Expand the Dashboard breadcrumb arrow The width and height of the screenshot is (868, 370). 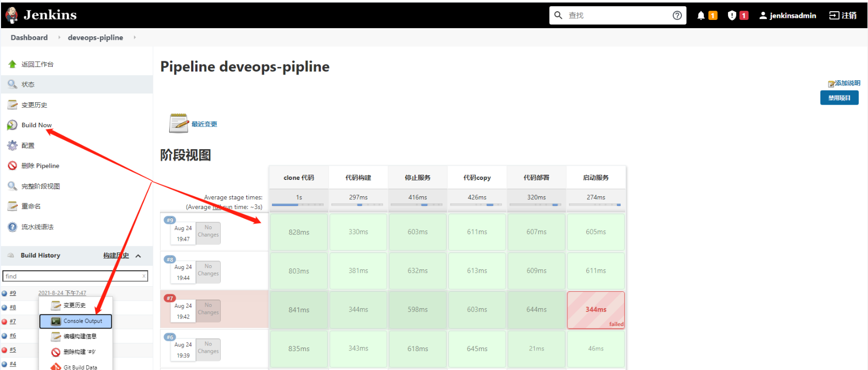[x=59, y=37]
